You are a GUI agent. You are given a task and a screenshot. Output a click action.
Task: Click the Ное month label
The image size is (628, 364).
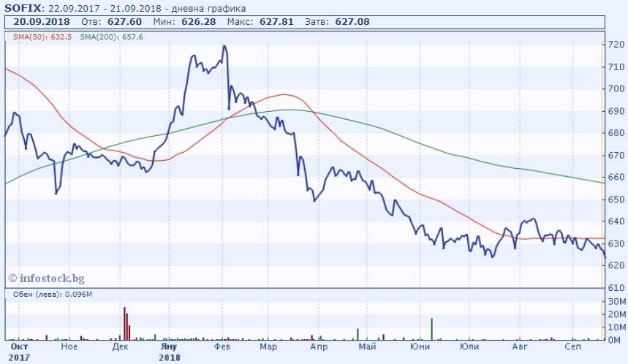coord(69,346)
